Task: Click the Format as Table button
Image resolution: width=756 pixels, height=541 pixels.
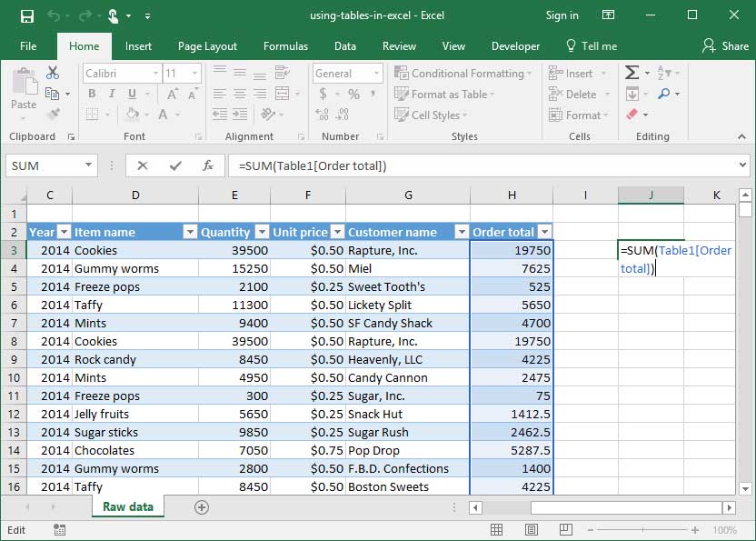Action: pyautogui.click(x=444, y=94)
